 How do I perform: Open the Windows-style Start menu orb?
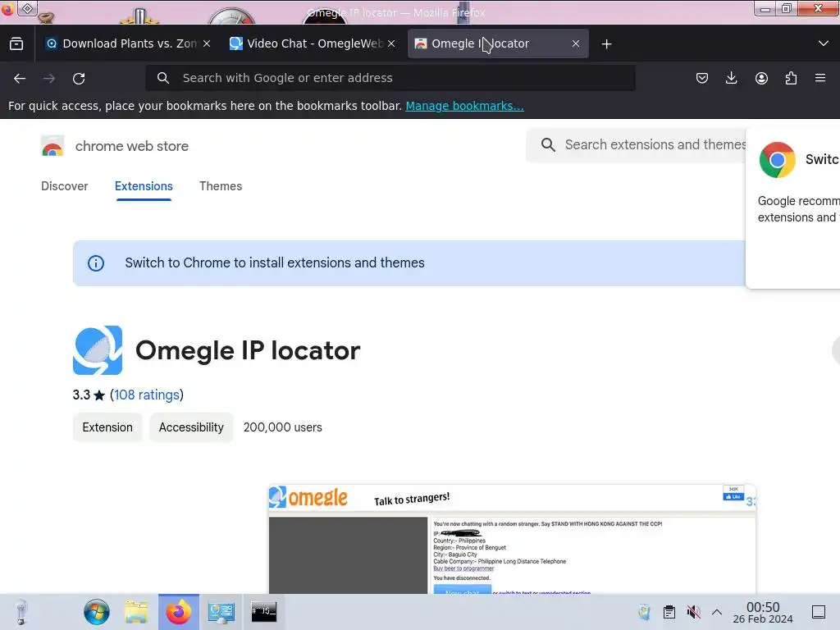[97, 612]
